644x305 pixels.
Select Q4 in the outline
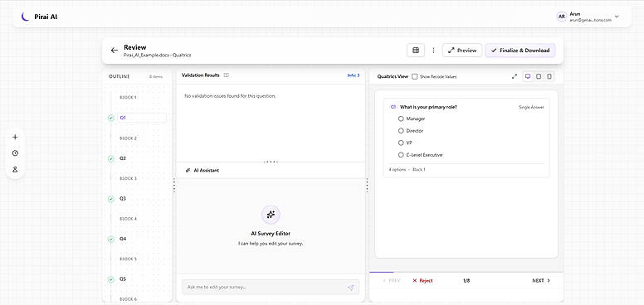pyautogui.click(x=123, y=239)
